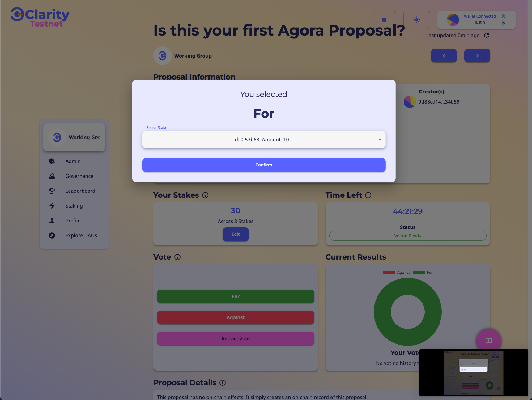Show info about Your Stakes
Screen dimensions: 532x400
(x=205, y=195)
